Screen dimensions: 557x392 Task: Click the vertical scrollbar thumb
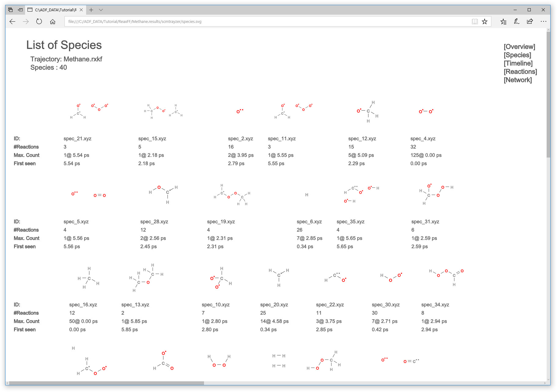point(548,95)
